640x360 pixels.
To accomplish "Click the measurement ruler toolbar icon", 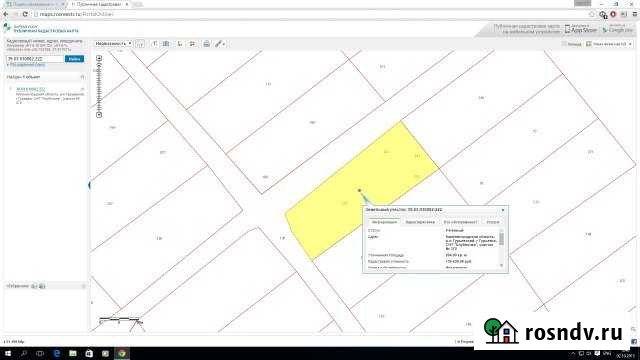I will [140, 44].
